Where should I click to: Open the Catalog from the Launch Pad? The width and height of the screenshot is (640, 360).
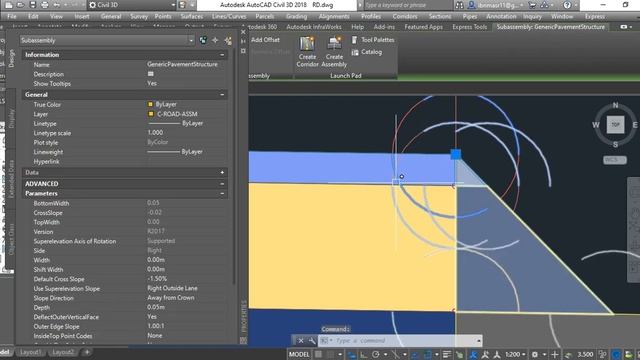(367, 52)
